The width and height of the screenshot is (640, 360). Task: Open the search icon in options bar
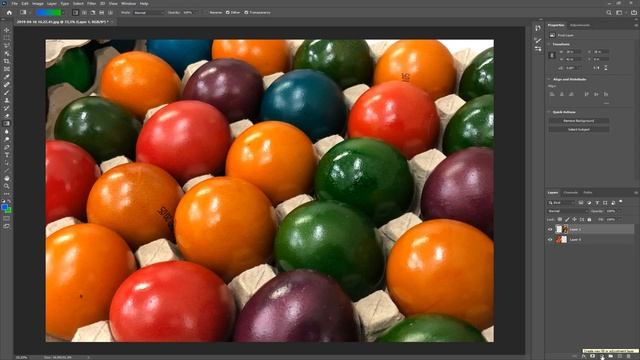(609, 13)
